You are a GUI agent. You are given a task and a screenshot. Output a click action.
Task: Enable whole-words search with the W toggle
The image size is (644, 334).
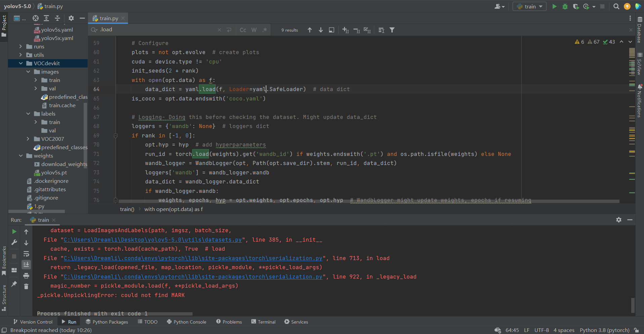point(254,30)
